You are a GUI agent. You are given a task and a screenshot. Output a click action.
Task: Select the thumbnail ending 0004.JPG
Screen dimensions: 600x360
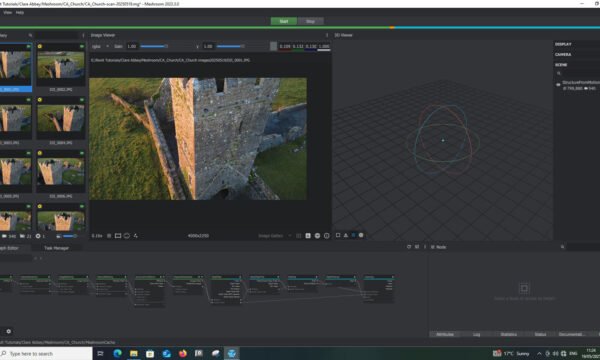coord(61,120)
